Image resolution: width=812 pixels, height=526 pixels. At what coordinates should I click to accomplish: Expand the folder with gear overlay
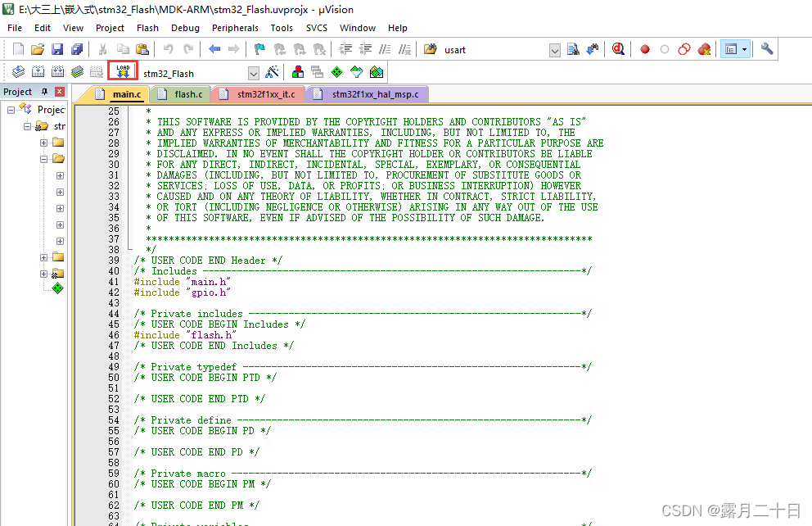point(43,274)
